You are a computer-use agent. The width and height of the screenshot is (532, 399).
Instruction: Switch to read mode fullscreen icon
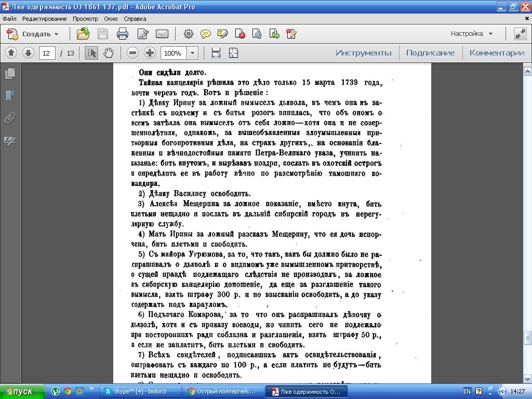pos(520,34)
